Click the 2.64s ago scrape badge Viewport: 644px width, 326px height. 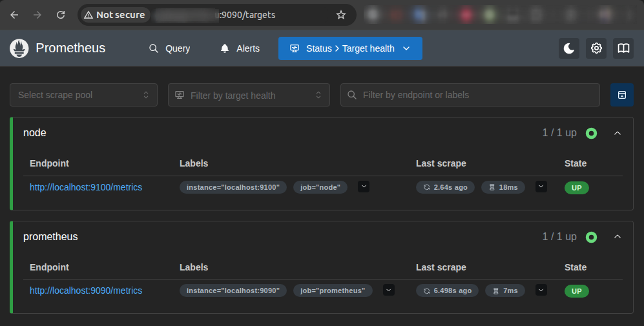coord(445,187)
